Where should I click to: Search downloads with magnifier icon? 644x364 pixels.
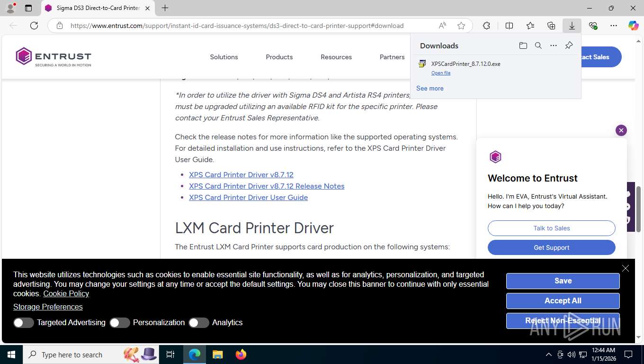coord(538,45)
